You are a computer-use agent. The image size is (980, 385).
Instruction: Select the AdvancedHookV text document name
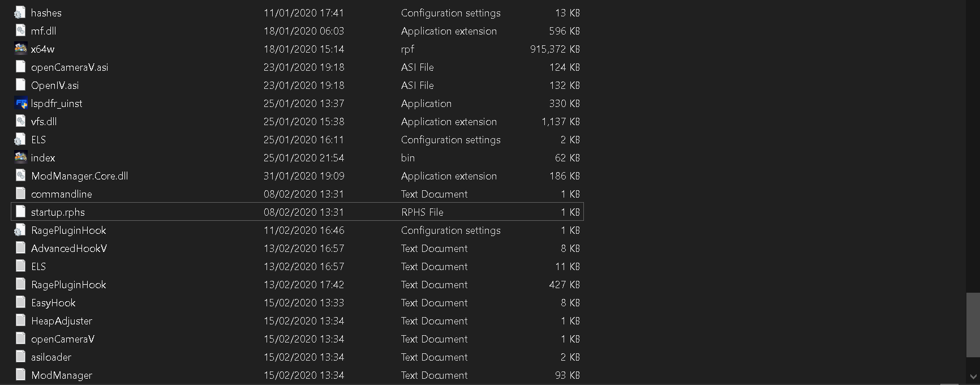pyautogui.click(x=68, y=249)
